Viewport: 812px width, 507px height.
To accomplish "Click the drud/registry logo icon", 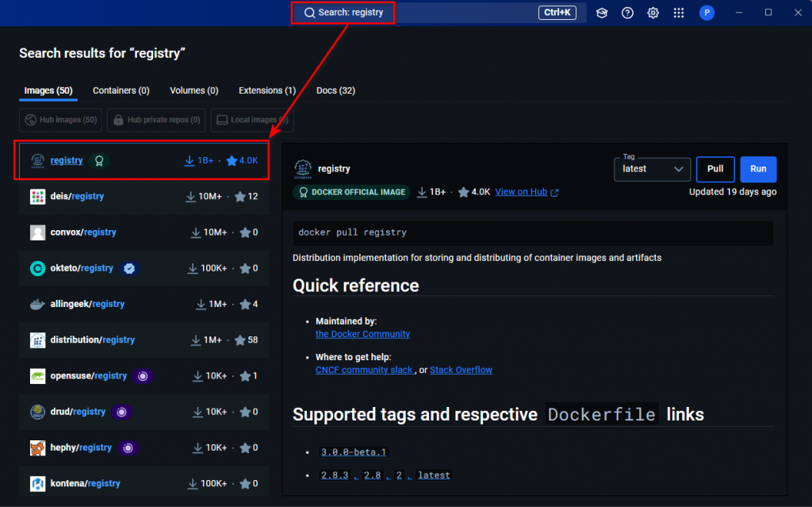I will pyautogui.click(x=37, y=412).
